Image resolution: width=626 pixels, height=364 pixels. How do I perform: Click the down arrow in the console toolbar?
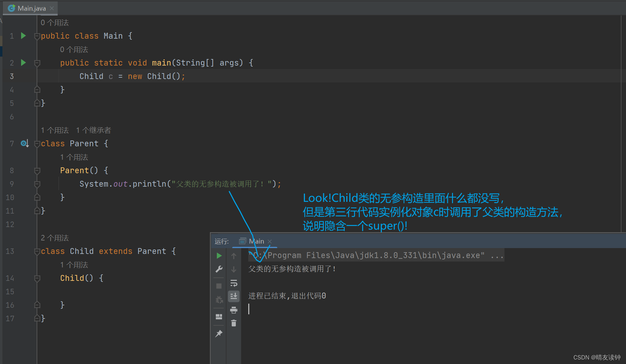tap(234, 269)
